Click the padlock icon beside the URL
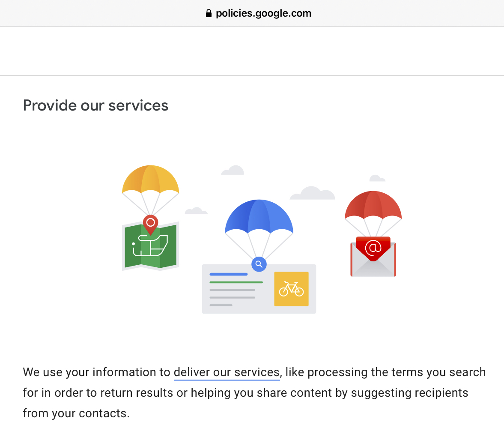The height and width of the screenshot is (431, 504). click(209, 13)
